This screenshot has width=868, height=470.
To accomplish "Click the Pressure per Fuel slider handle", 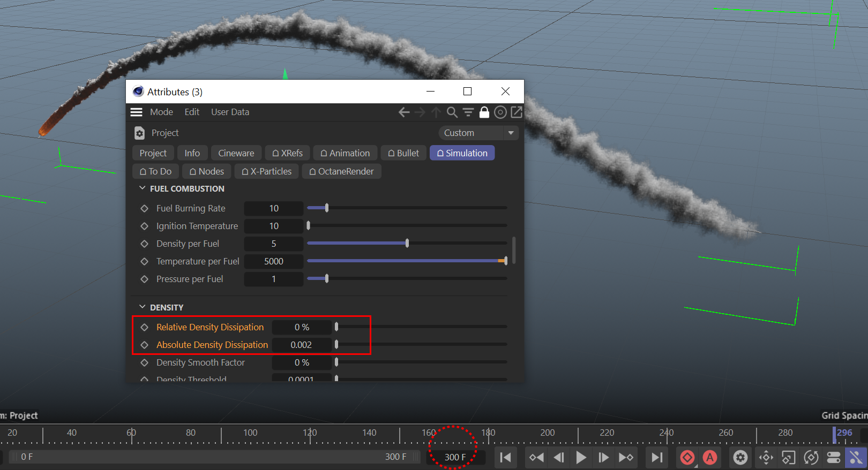I will click(x=327, y=279).
